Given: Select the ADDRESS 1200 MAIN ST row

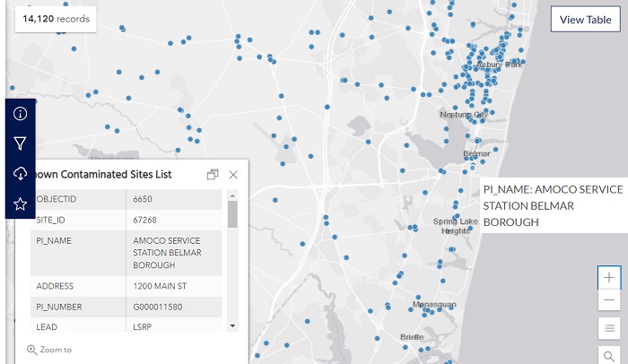Looking at the screenshot, I should tap(126, 286).
